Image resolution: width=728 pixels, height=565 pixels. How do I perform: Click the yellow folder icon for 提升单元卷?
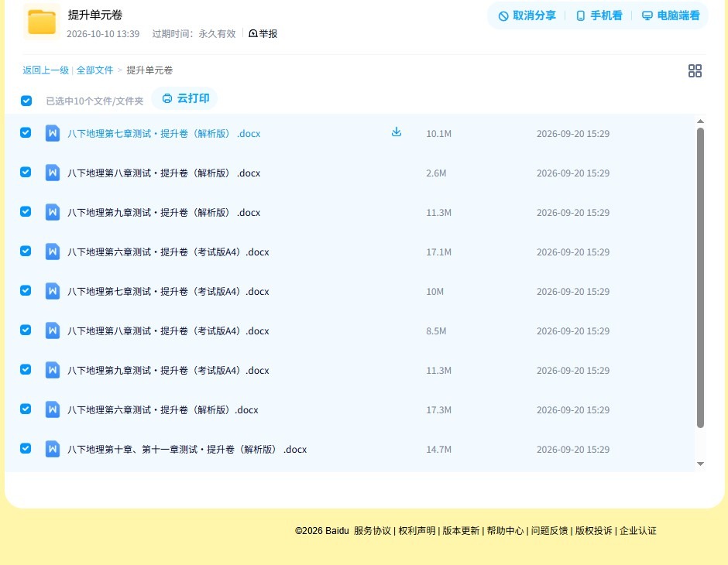(42, 22)
